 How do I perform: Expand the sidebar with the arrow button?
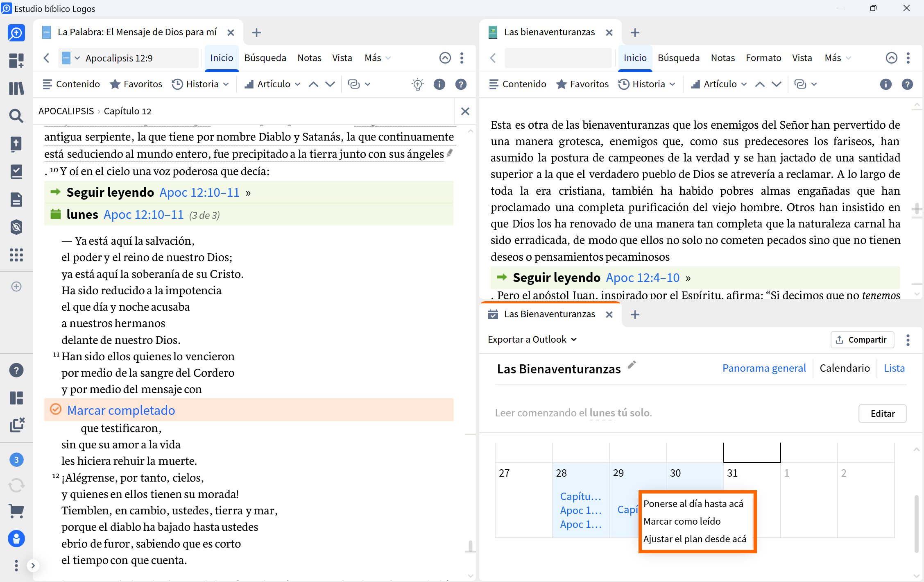(x=33, y=566)
